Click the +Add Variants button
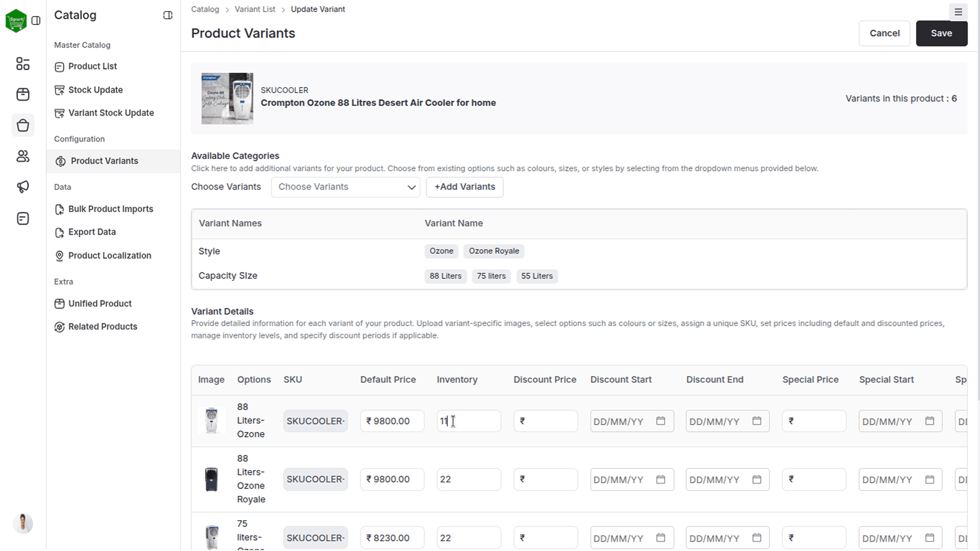 [464, 187]
